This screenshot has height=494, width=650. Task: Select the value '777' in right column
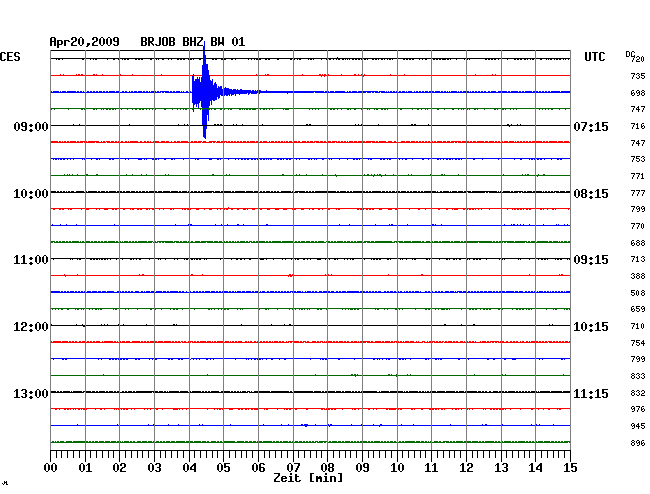pos(638,193)
